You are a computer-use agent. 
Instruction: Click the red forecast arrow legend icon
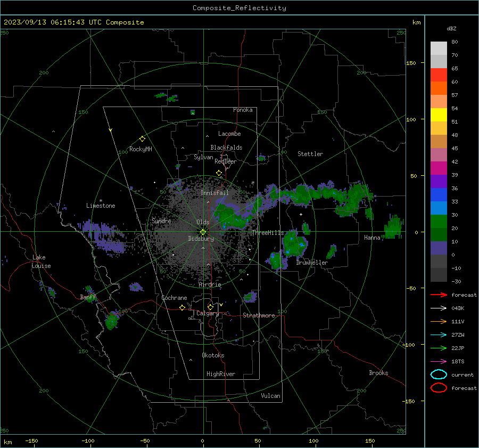click(x=439, y=295)
